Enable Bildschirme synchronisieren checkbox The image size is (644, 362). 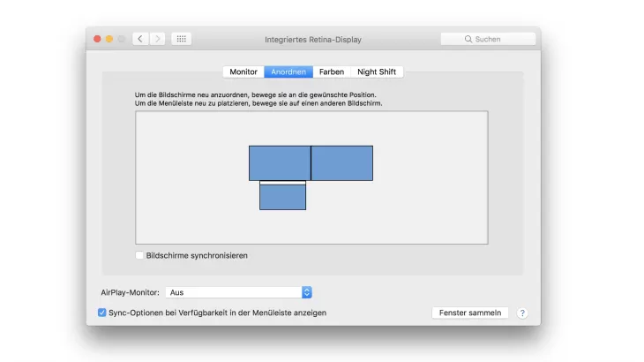[x=140, y=255]
